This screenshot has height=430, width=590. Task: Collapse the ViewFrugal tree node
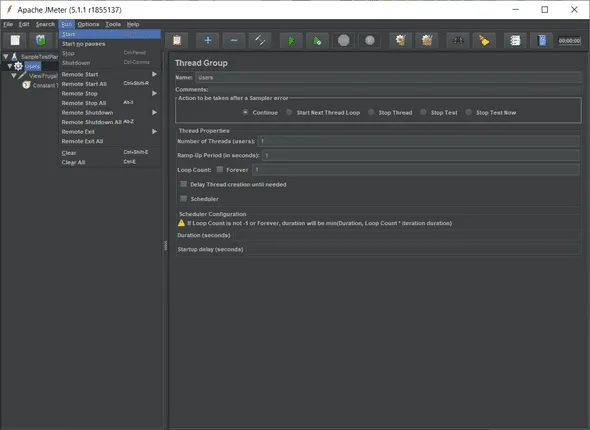[14, 76]
